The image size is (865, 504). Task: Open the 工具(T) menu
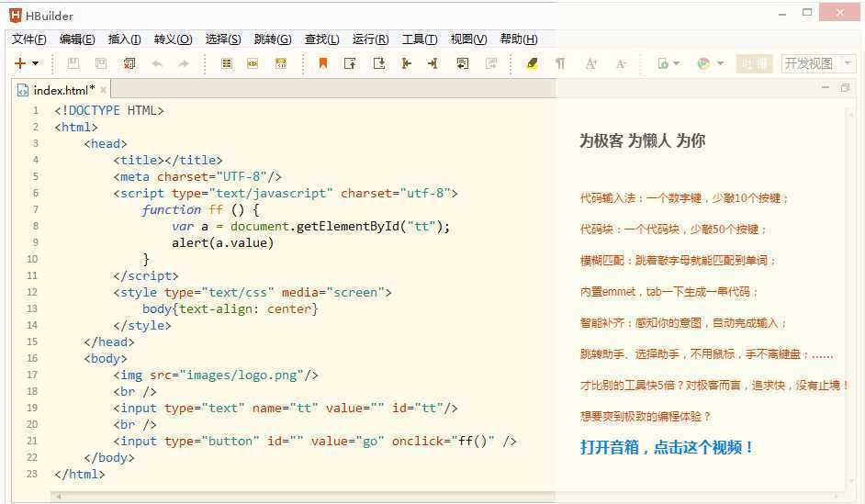pyautogui.click(x=420, y=39)
